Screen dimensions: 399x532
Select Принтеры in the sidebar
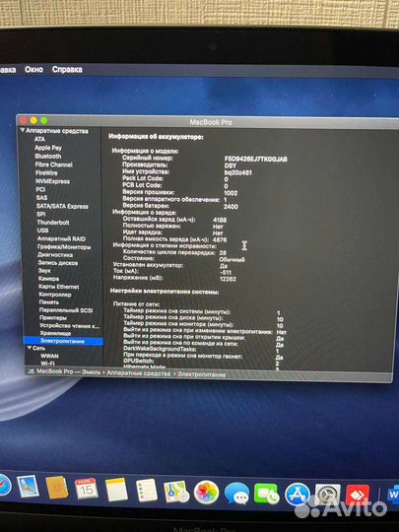tap(53, 318)
